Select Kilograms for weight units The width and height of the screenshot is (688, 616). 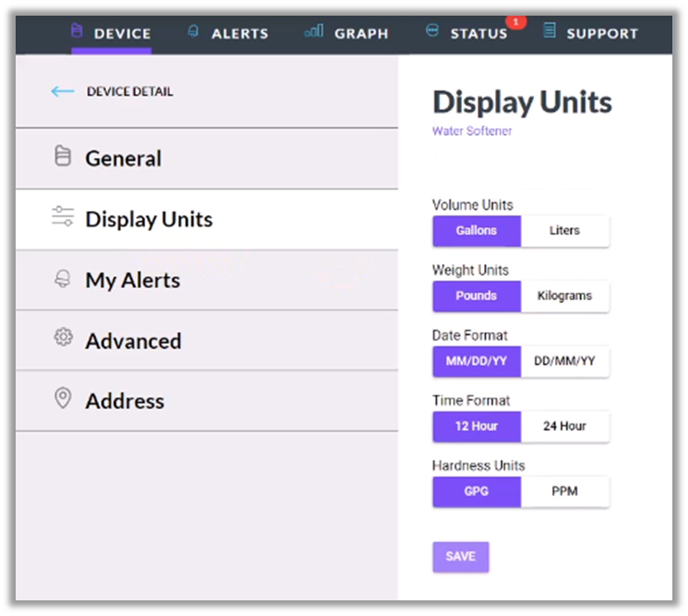pos(564,296)
